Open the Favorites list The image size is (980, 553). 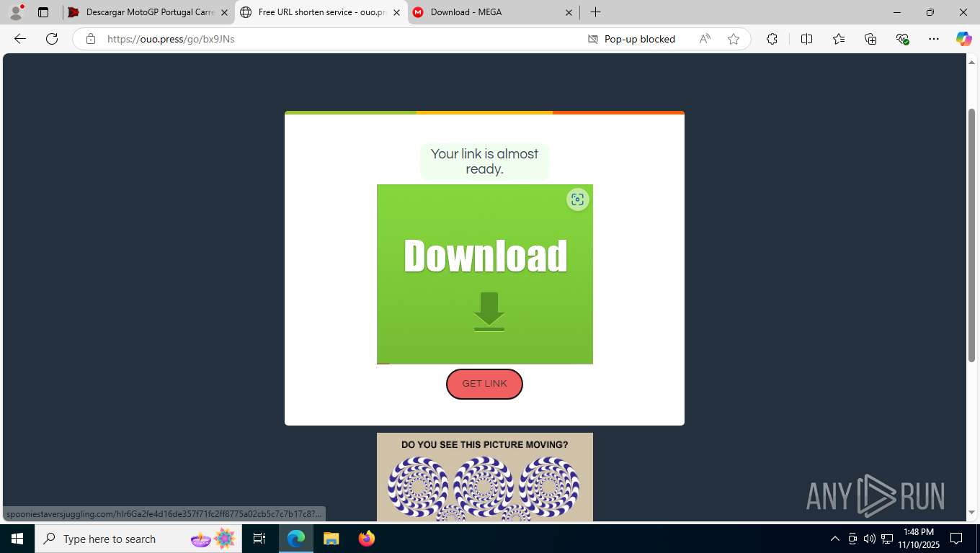tap(839, 39)
